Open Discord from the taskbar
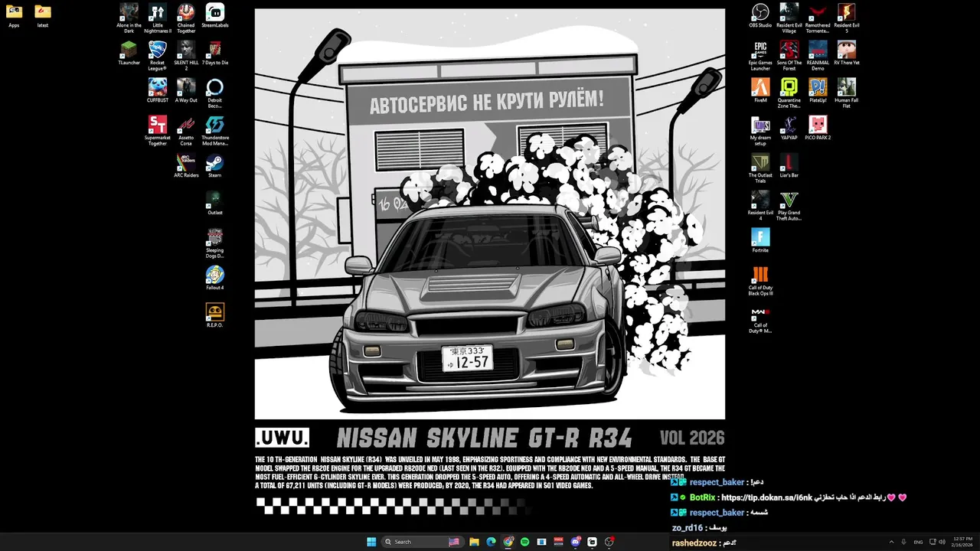This screenshot has height=551, width=980. click(x=576, y=542)
